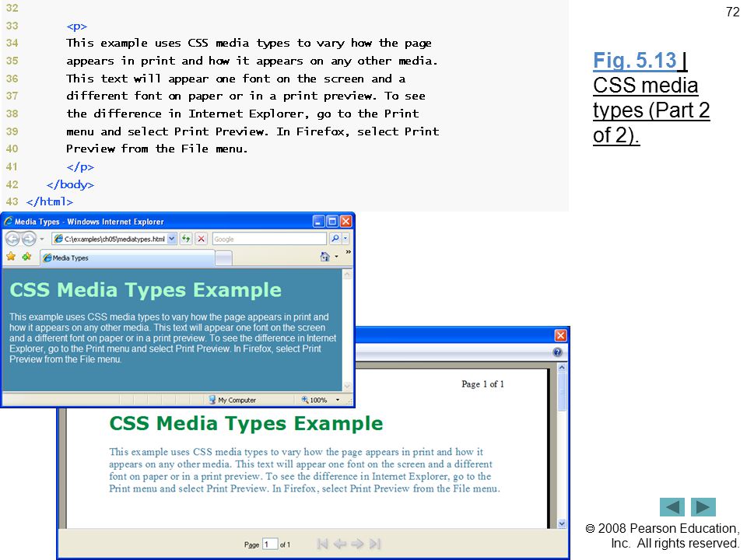This screenshot has height=560, width=747.
Task: Click the next slide arrow button
Action: pos(703,507)
